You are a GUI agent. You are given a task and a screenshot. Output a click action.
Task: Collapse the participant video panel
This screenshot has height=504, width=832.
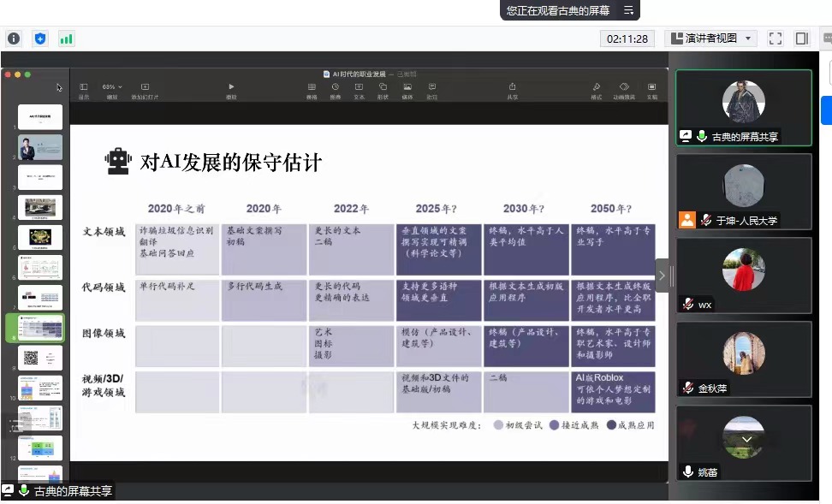pyautogui.click(x=663, y=276)
